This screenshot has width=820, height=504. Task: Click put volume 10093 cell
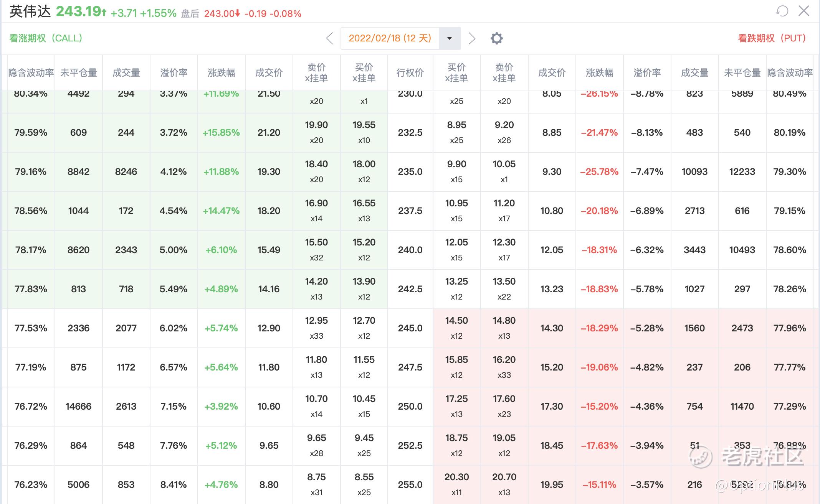[695, 172]
